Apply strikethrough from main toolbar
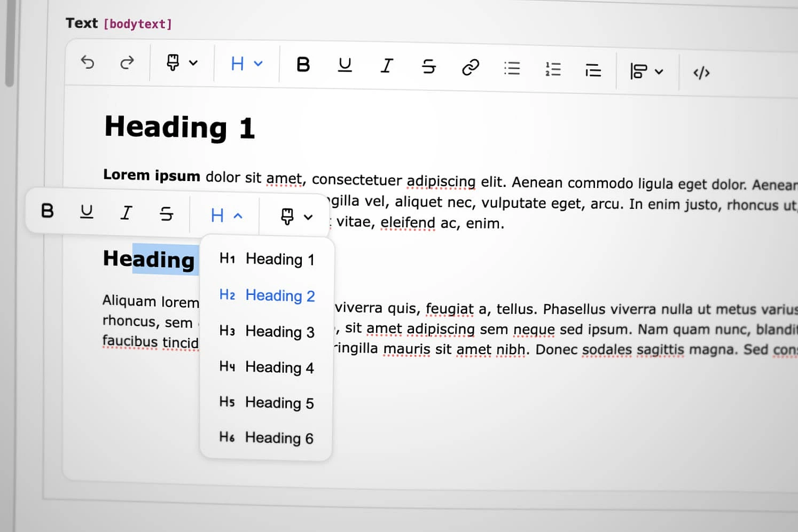The width and height of the screenshot is (798, 532). coord(428,67)
